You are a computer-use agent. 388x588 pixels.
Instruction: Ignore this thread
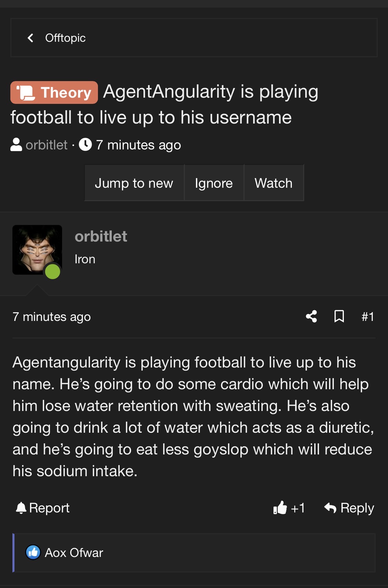pyautogui.click(x=214, y=183)
